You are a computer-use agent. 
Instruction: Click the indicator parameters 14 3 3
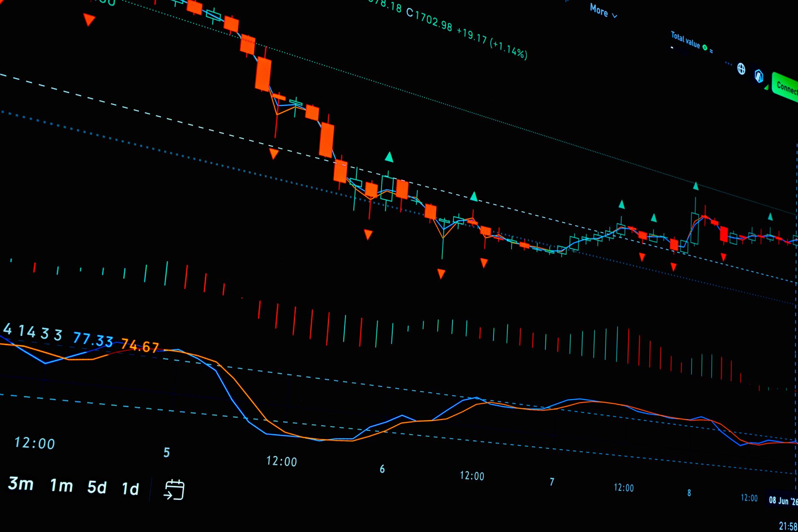40,333
